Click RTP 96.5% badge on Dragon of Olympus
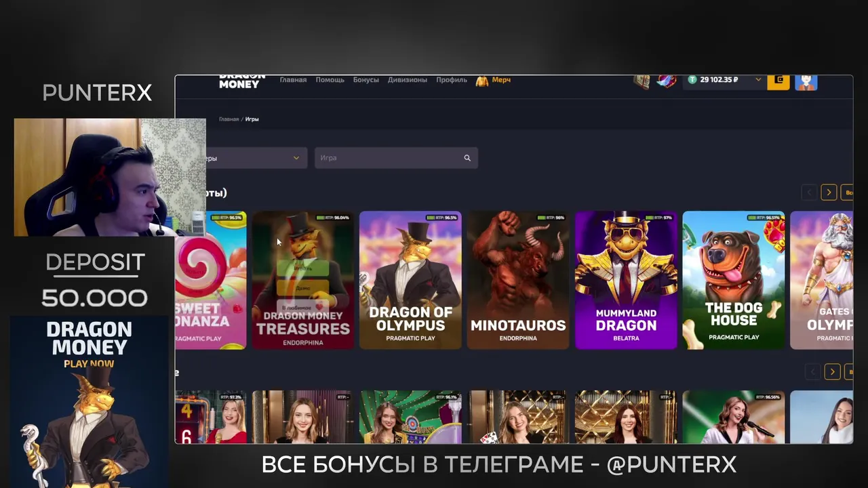The image size is (868, 488). 441,218
